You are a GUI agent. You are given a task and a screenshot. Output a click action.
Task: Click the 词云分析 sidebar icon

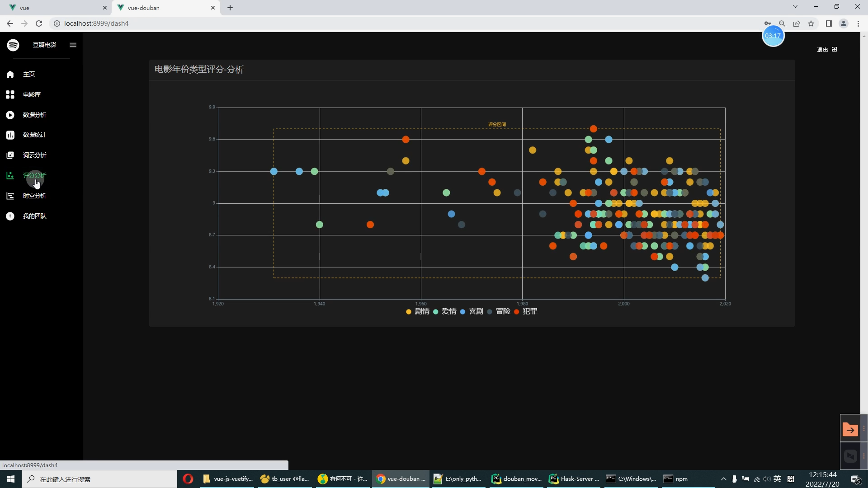10,155
